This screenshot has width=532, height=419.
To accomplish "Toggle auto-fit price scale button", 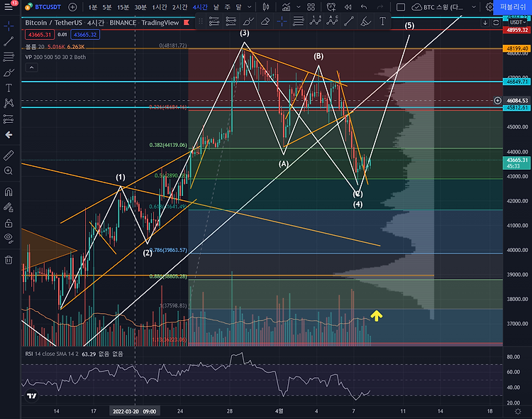I will (496, 23).
